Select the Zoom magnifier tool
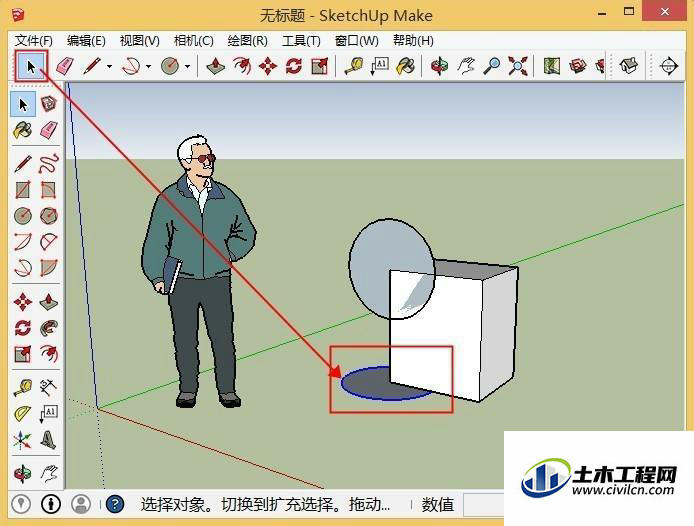The width and height of the screenshot is (694, 526). tap(492, 66)
